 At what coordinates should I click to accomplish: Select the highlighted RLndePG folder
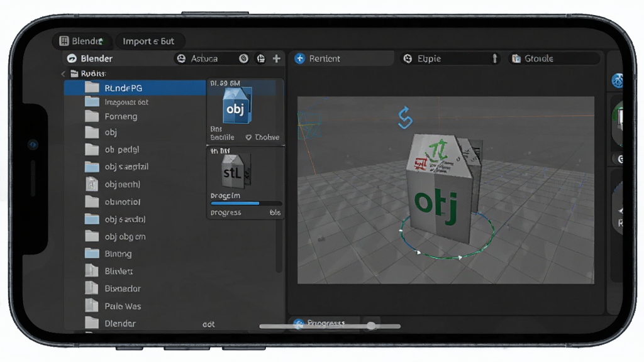pyautogui.click(x=135, y=88)
